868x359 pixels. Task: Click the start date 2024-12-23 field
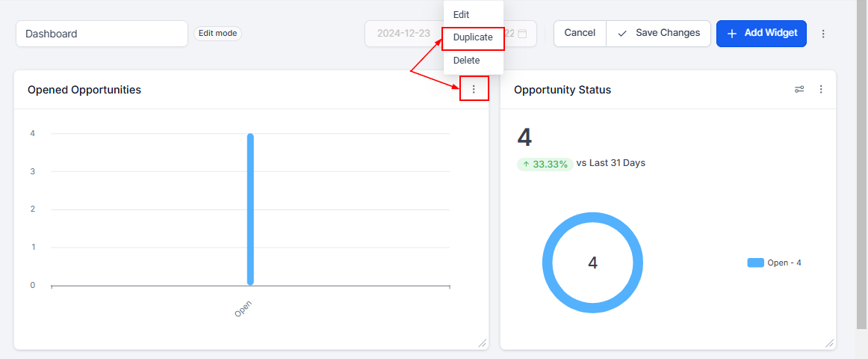403,33
